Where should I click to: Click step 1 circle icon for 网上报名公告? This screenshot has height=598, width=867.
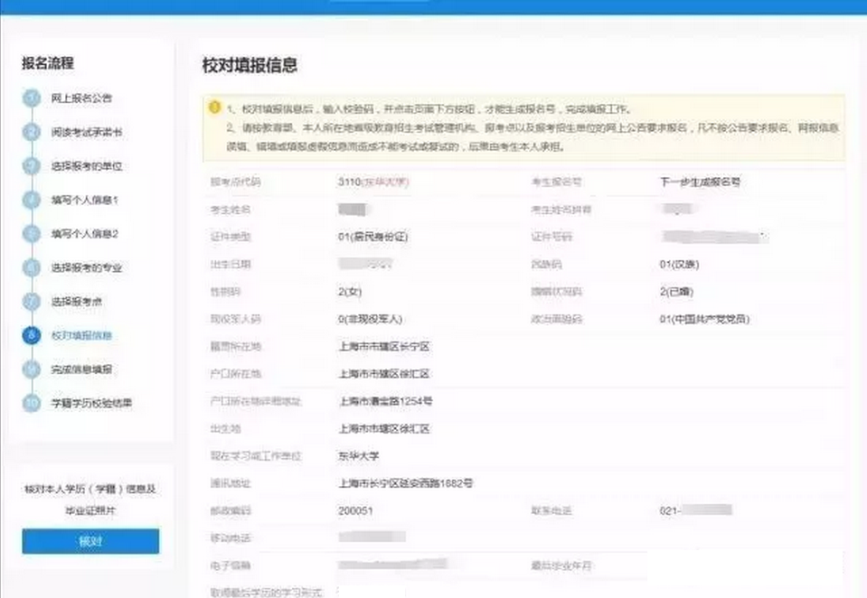tap(31, 98)
